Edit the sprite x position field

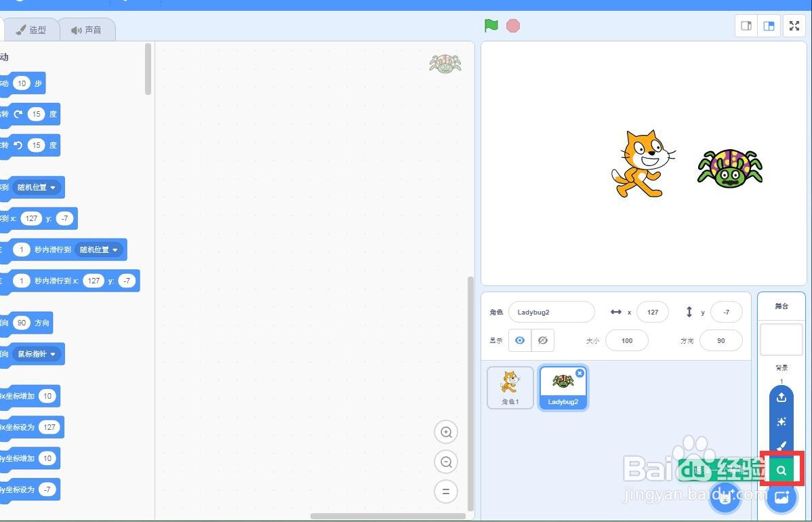coord(653,313)
